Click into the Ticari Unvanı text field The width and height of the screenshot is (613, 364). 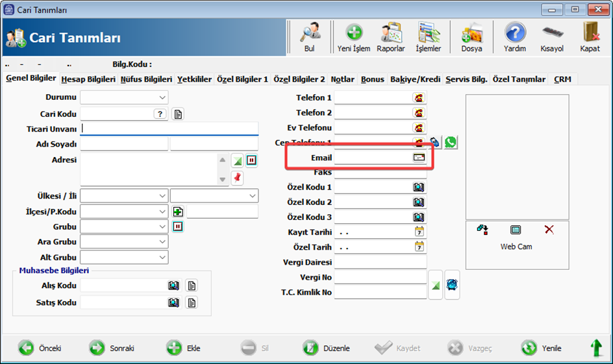click(169, 128)
